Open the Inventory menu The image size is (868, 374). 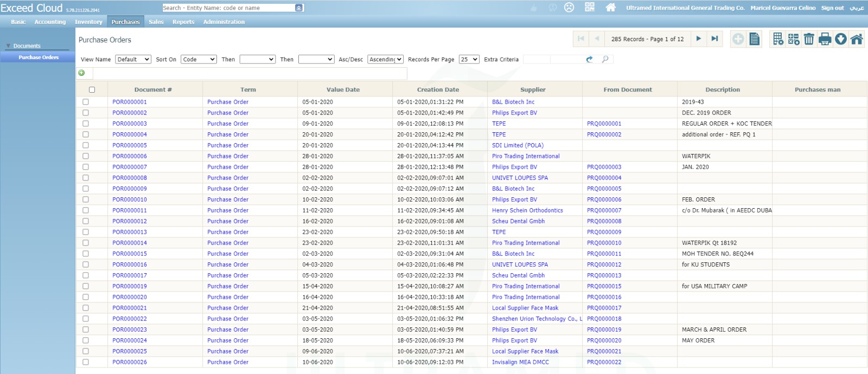tap(88, 22)
